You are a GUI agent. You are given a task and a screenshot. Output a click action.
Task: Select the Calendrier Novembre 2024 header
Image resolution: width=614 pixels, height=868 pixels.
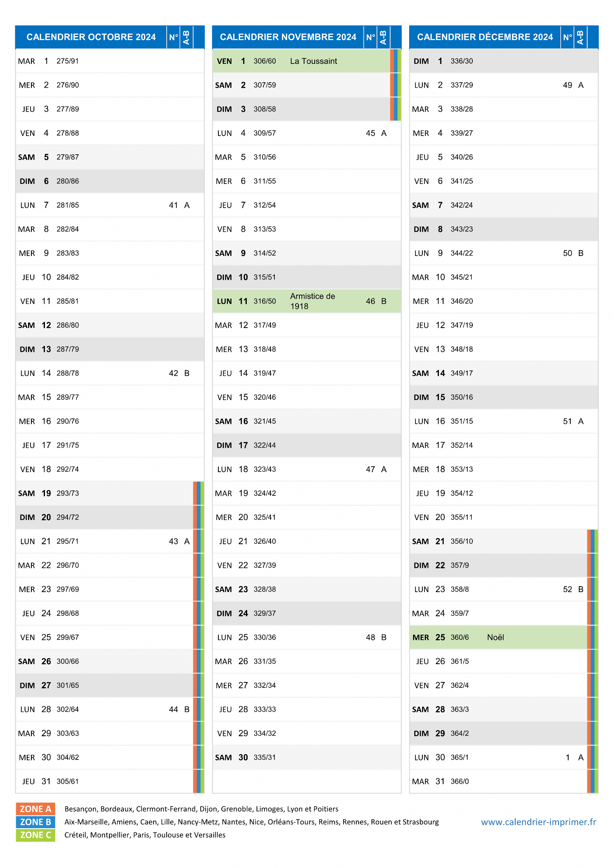click(x=288, y=37)
